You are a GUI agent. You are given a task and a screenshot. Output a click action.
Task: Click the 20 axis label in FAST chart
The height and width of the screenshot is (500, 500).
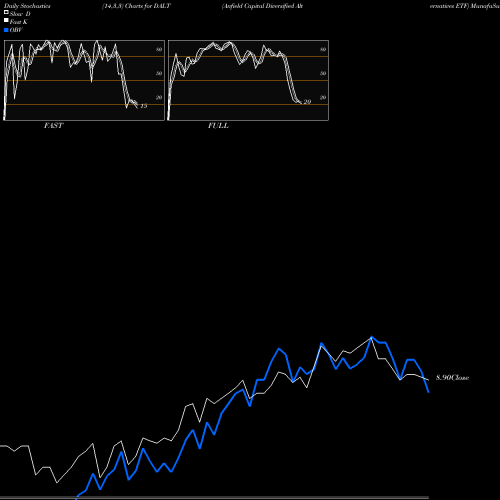(x=159, y=97)
